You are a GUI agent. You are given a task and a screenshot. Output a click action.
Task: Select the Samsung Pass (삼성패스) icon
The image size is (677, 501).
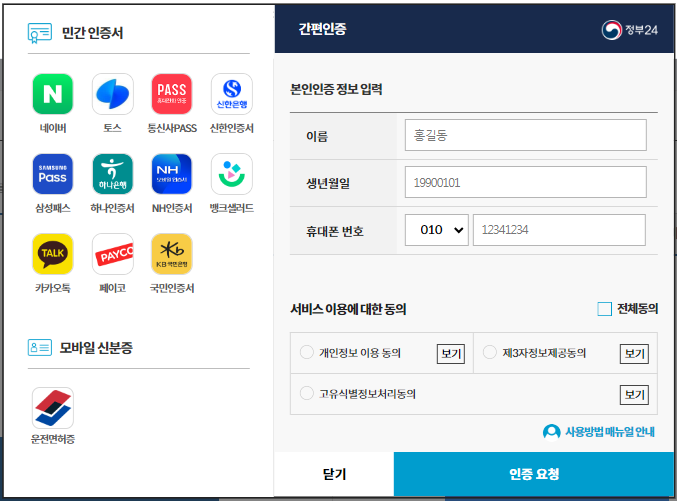point(53,174)
